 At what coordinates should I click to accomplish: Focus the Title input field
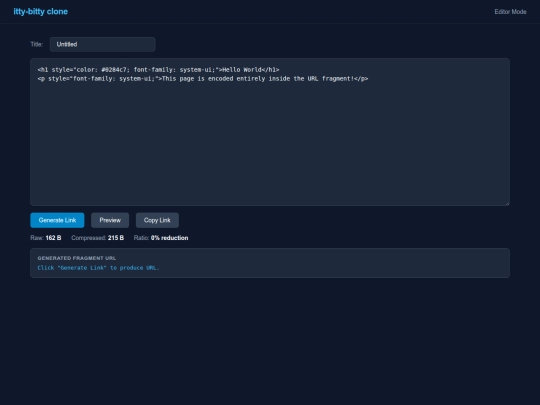tap(102, 44)
